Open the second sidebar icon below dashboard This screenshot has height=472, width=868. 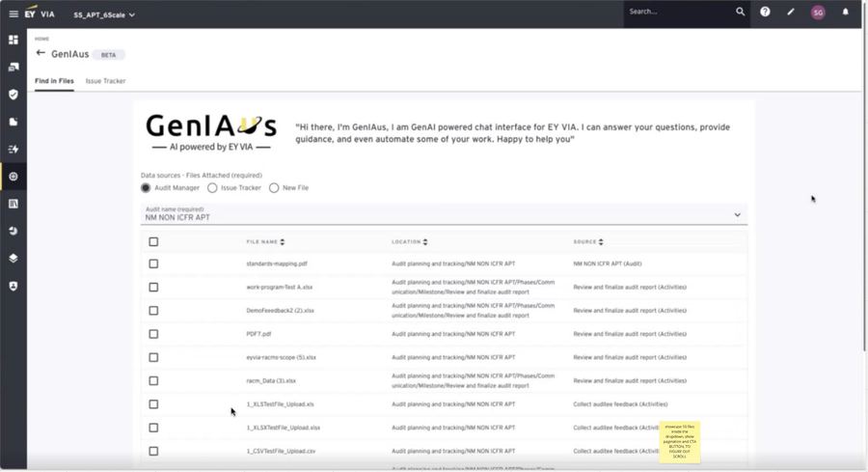pos(14,67)
